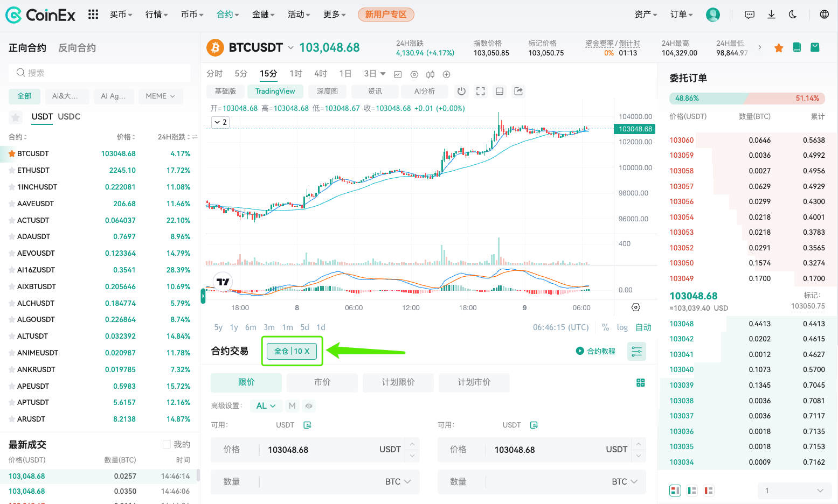
Task: Click the download app icon
Action: tap(771, 15)
